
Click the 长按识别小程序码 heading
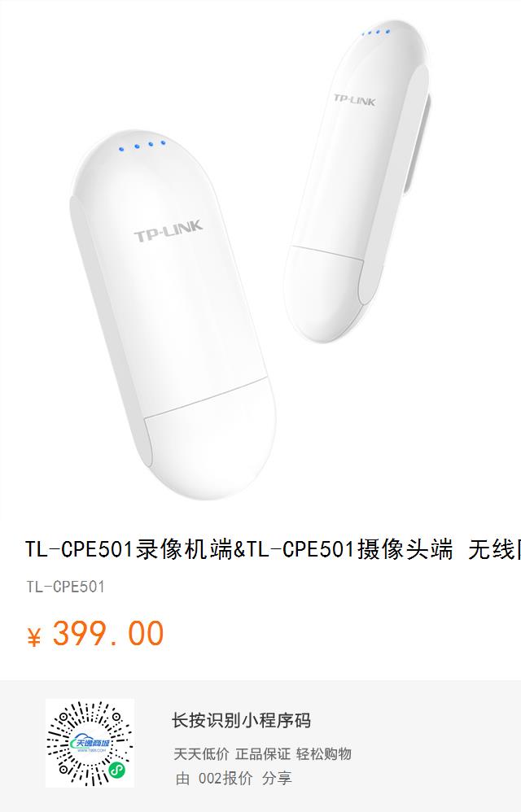[241, 720]
